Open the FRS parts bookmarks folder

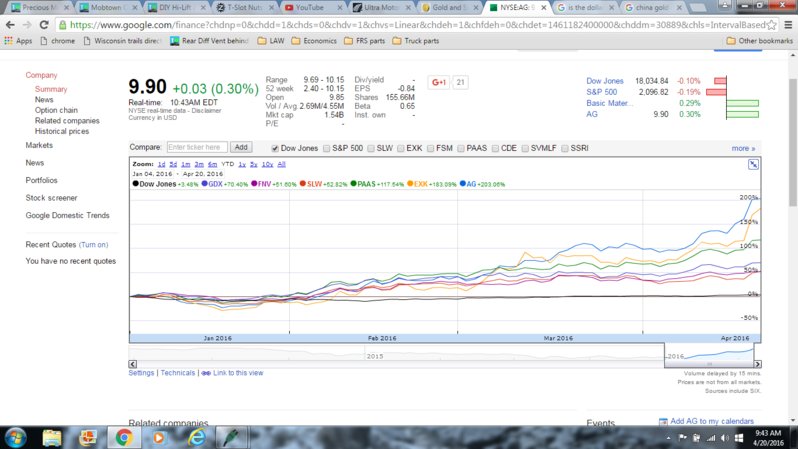click(364, 41)
